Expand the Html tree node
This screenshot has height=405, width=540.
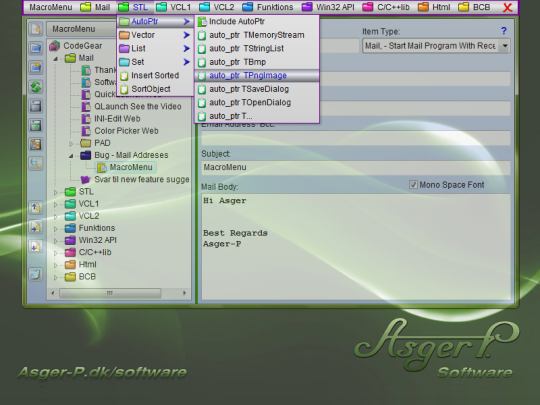pos(56,265)
